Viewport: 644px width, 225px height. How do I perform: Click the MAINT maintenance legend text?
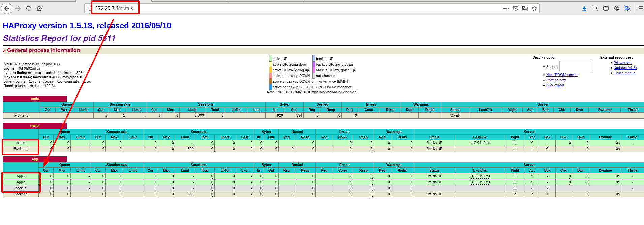coord(311,81)
